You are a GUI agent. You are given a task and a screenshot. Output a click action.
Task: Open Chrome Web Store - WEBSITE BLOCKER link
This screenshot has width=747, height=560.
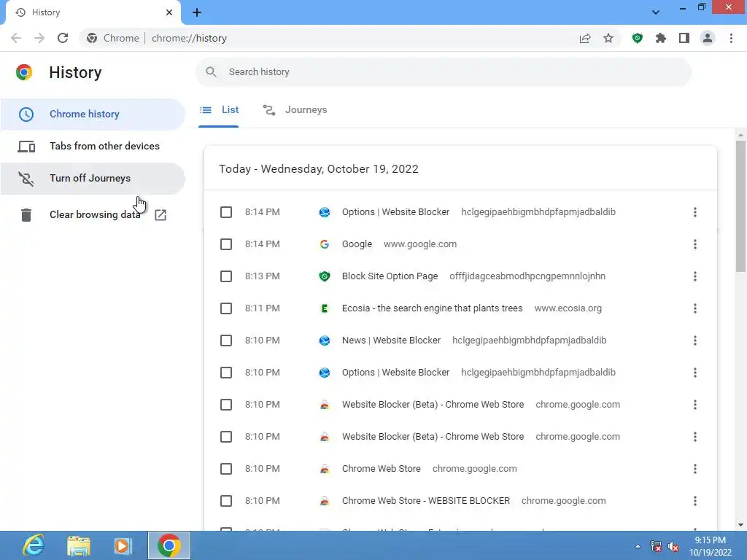pyautogui.click(x=426, y=501)
